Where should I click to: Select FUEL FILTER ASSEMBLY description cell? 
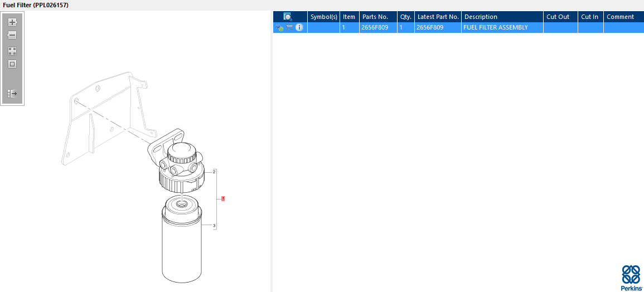coord(502,27)
